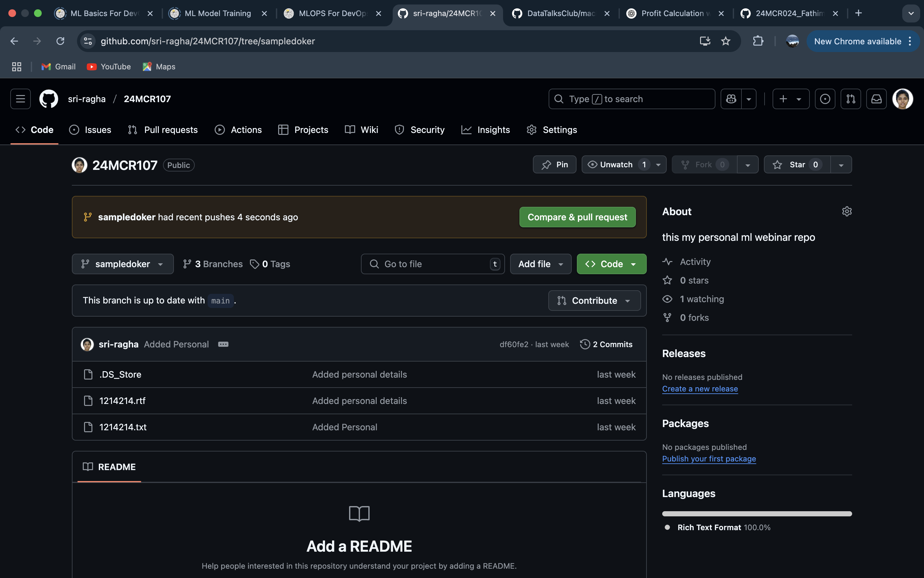Viewport: 924px width, 578px height.
Task: Open the repository Settings tab
Action: coord(552,130)
